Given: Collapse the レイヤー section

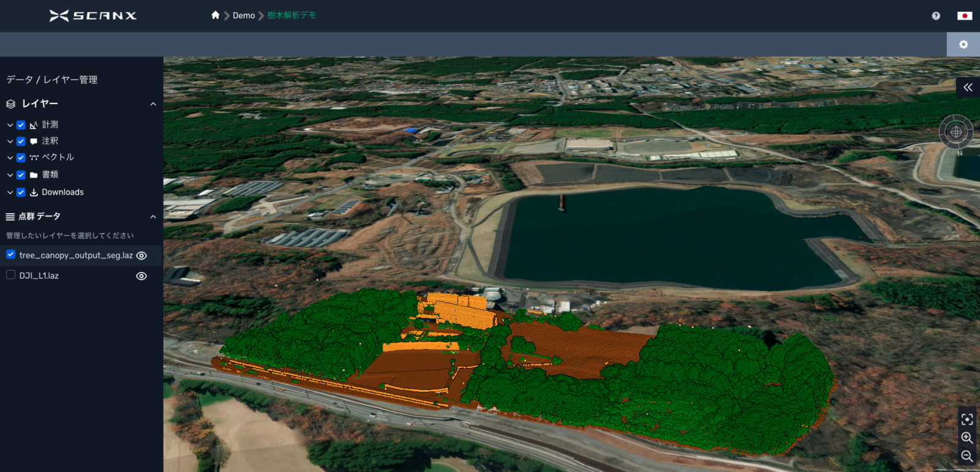Looking at the screenshot, I should (x=153, y=104).
